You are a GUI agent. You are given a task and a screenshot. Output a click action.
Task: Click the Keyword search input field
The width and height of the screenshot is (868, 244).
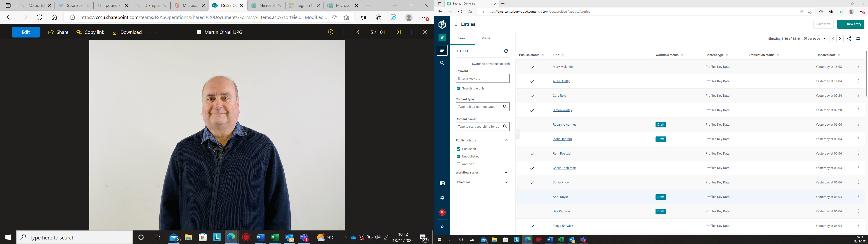point(482,79)
